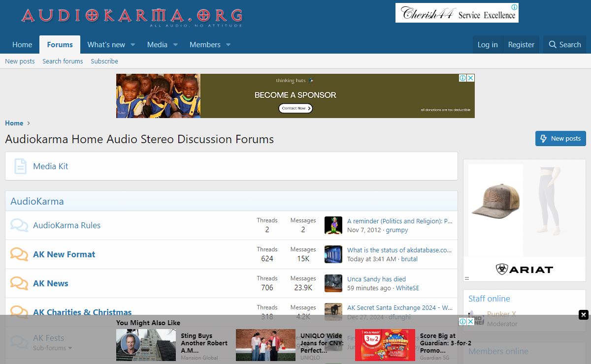This screenshot has width=591, height=364.
Task: Click the info icon on Cherish44 ad
Action: pyautogui.click(x=514, y=7)
